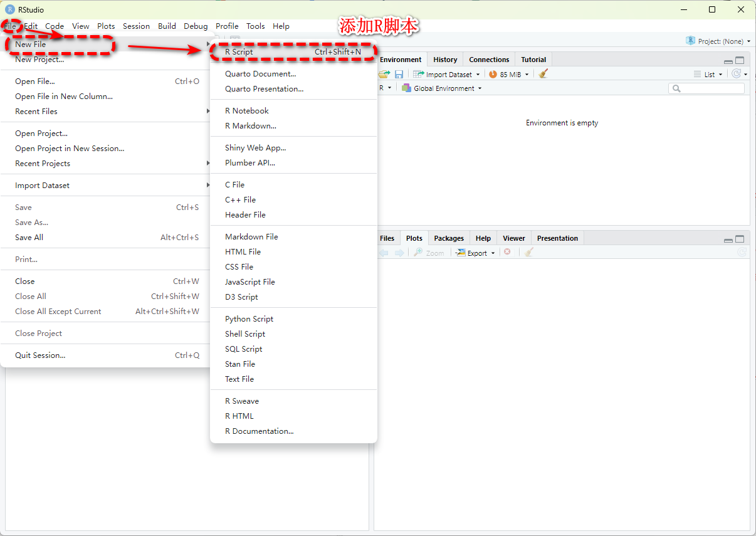This screenshot has height=536, width=756.
Task: Expand the Import Dataset submenu in File menu
Action: (105, 186)
